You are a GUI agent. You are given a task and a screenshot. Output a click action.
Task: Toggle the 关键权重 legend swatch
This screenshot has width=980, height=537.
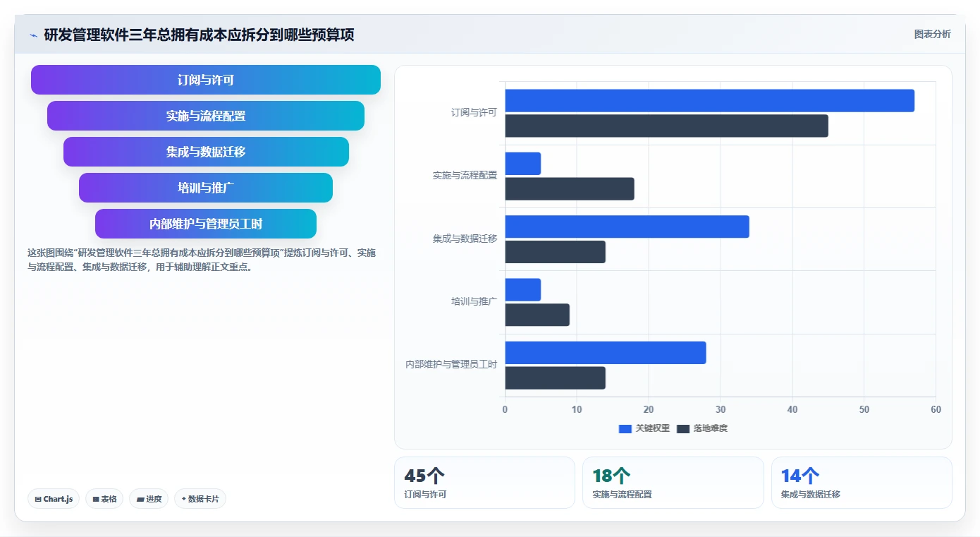coord(625,428)
